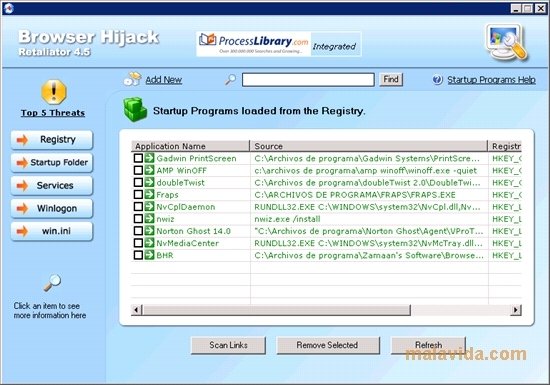Open the Winlogon section
The height and width of the screenshot is (385, 550).
(52, 208)
